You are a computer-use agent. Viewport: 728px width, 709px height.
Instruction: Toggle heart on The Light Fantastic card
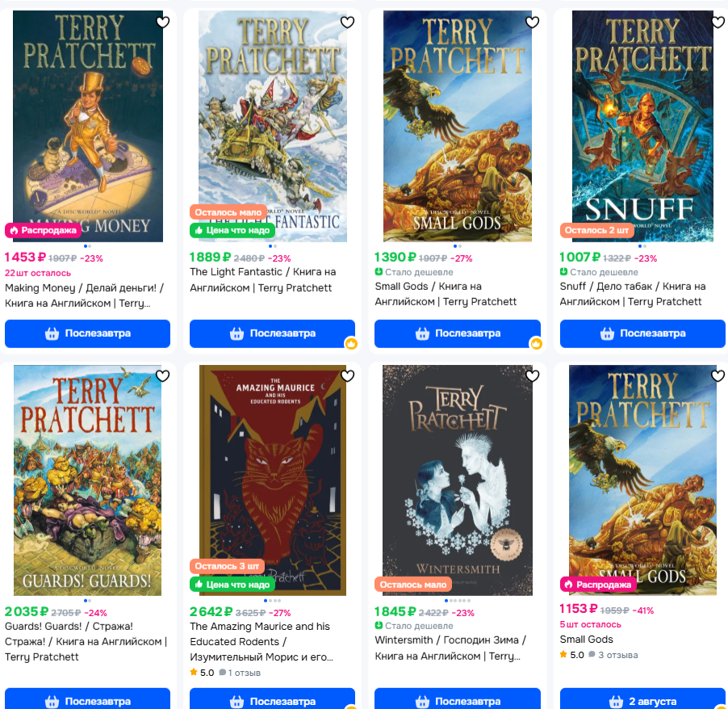coord(347,23)
